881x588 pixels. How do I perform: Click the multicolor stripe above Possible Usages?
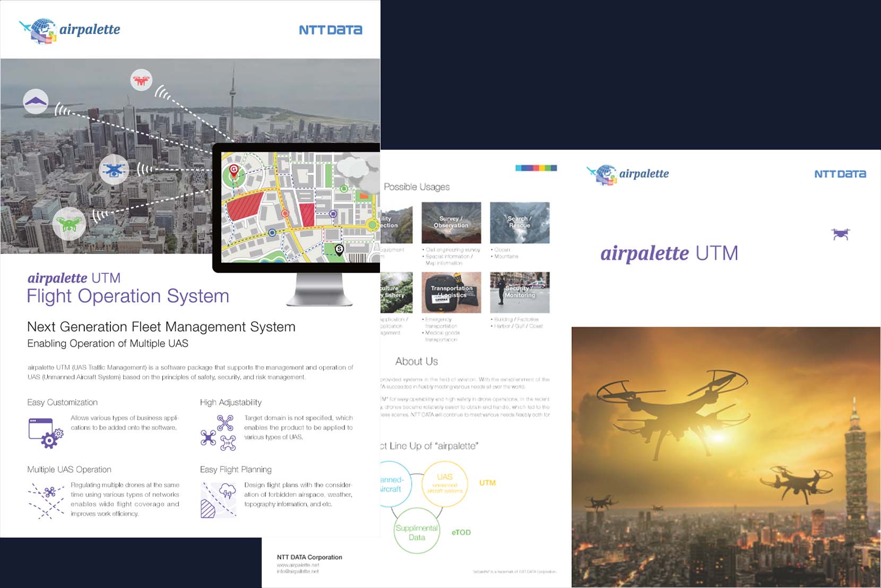tap(536, 168)
